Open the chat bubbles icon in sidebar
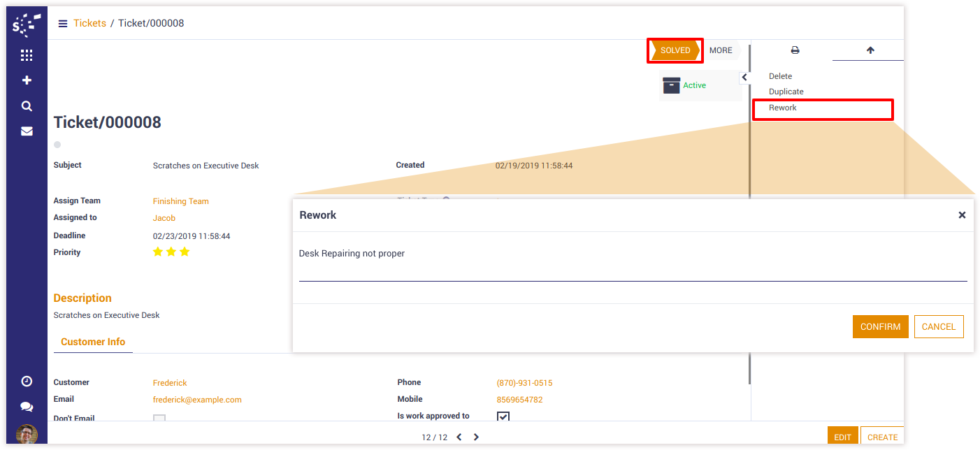Image resolution: width=980 pixels, height=450 pixels. tap(27, 407)
